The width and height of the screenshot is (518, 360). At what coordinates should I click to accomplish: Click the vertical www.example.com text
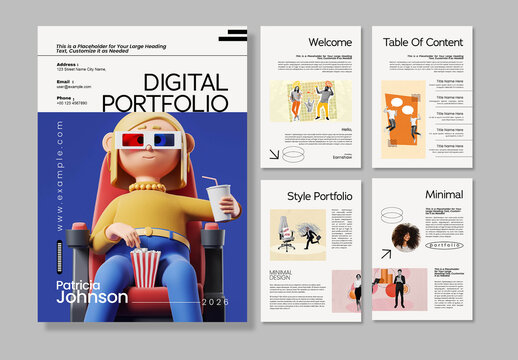[60, 176]
